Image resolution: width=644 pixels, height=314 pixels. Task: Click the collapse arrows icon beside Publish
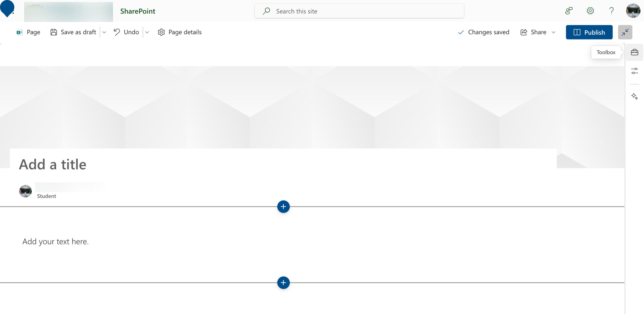(625, 32)
